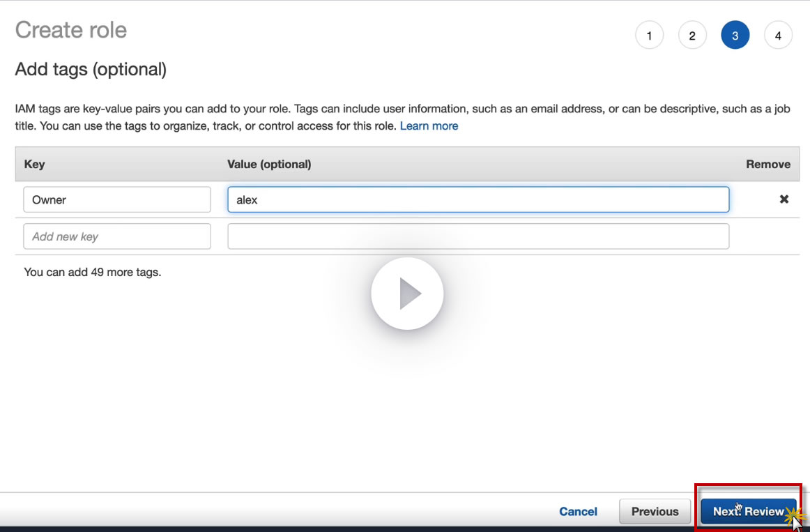
Task: Click the Create role heading
Action: [71, 30]
